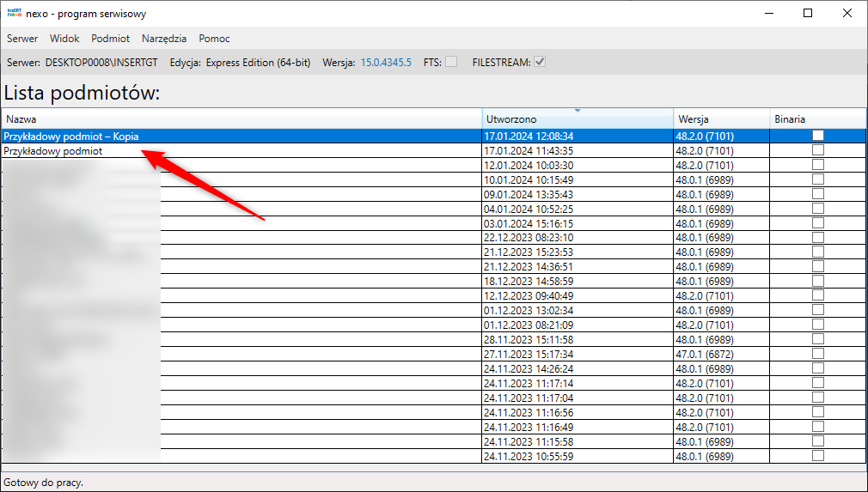The height and width of the screenshot is (492, 868).
Task: Toggle the FTS checkbox
Action: point(451,62)
